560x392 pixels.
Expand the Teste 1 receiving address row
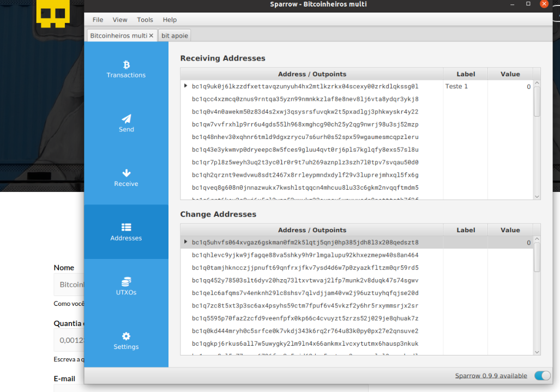[x=185, y=86]
